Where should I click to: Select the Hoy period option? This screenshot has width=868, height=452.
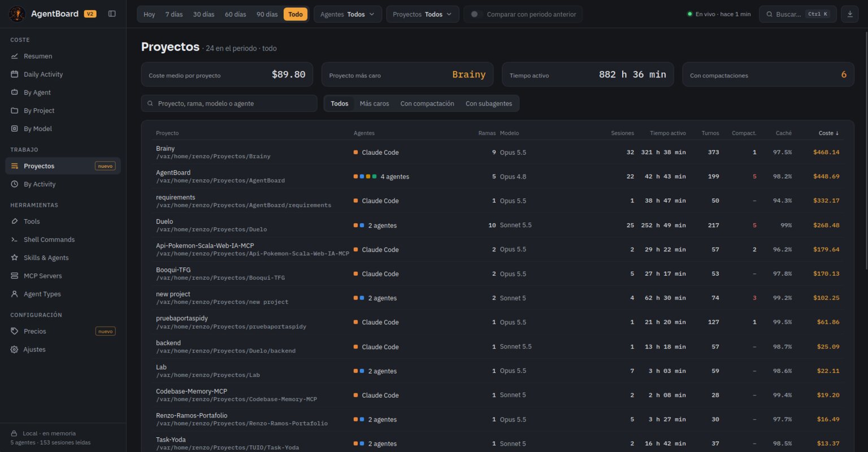(x=149, y=14)
